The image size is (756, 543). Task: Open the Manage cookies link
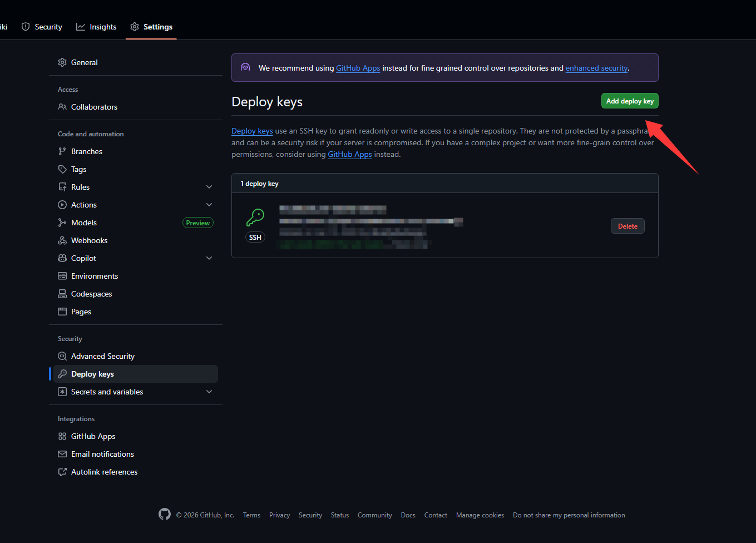[x=480, y=515]
